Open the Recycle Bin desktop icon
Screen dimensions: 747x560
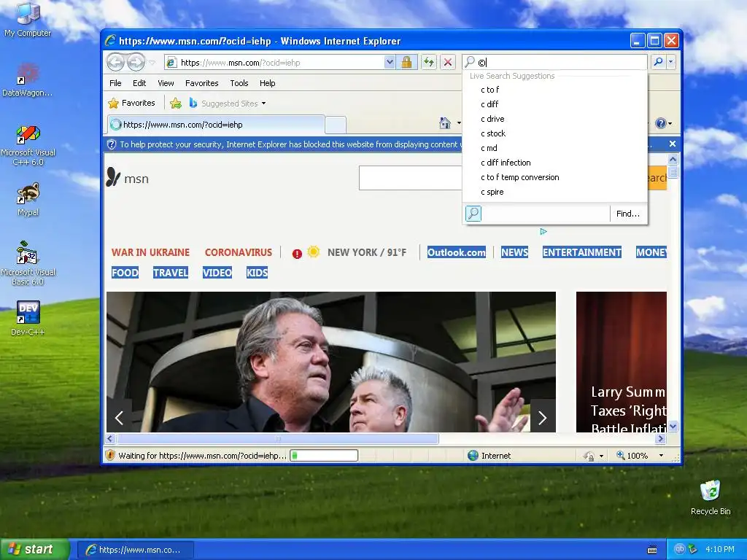(710, 497)
